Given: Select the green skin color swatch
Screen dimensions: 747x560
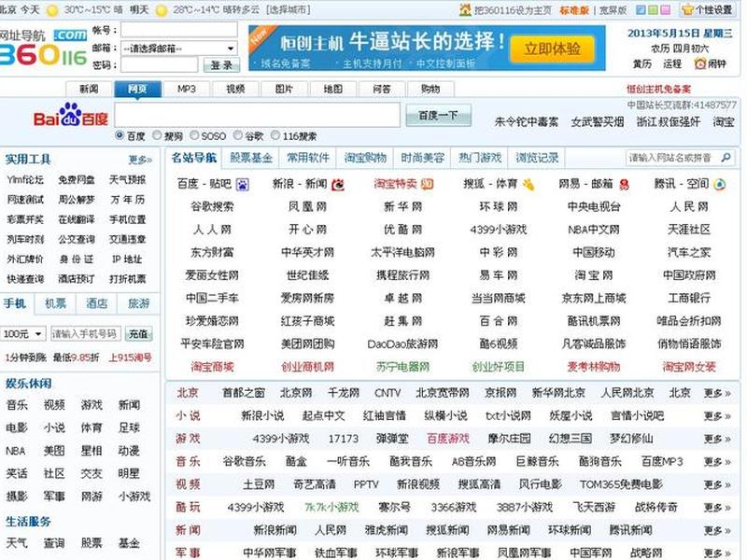Looking at the screenshot, I should click(x=653, y=10).
